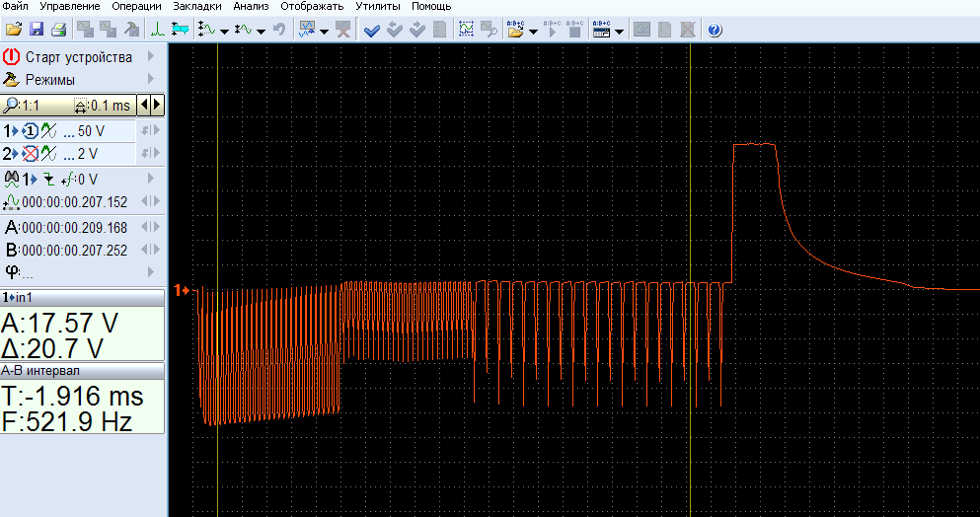
Task: Toggle channel 1 enable octagon icon
Action: (30, 131)
